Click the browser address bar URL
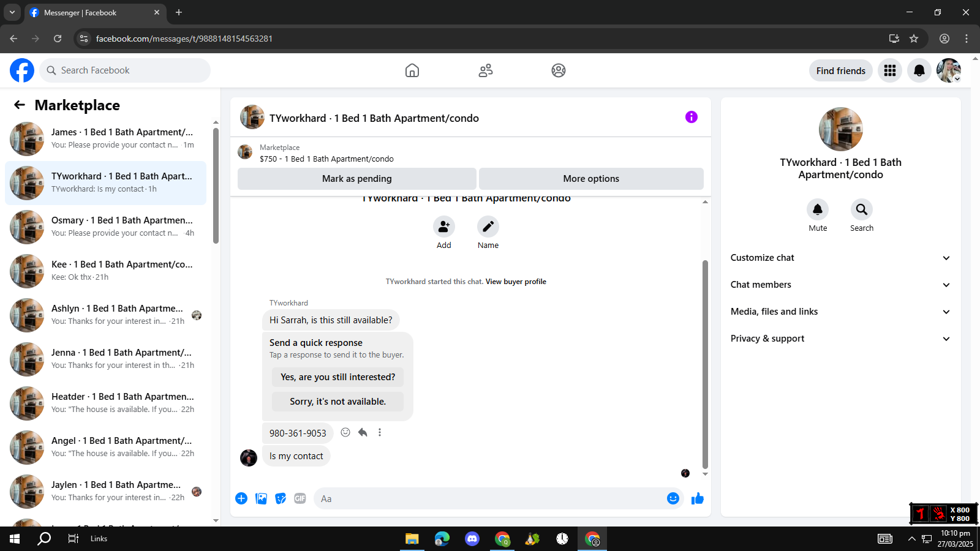Screen dimensions: 980x551 pos(184,39)
